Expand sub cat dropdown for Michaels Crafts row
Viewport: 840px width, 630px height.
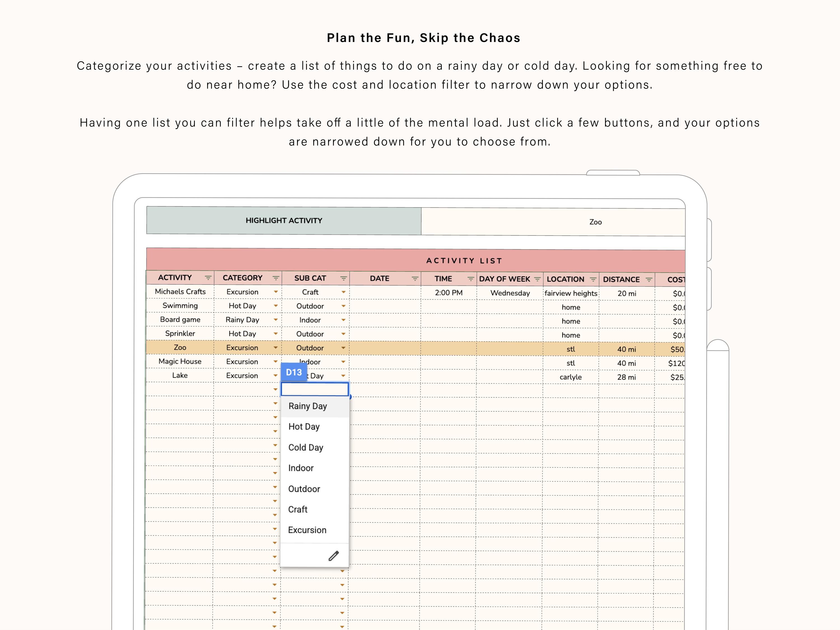pos(343,292)
